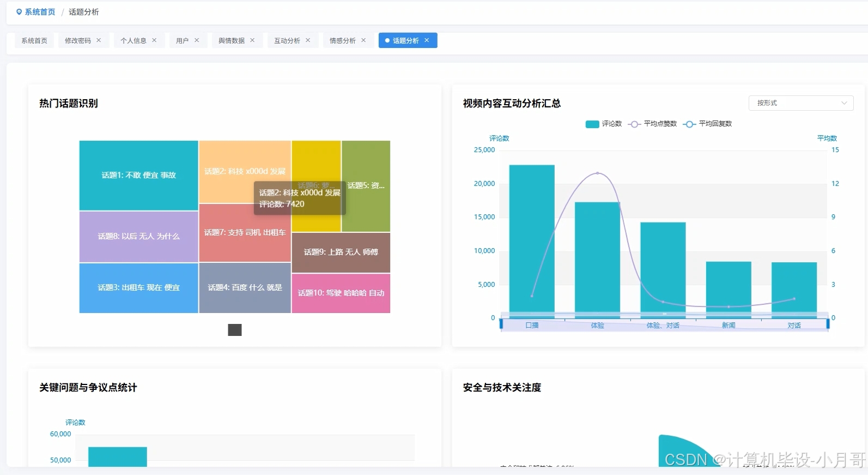Open the 系统首页 breadcrumb link
The width and height of the screenshot is (868, 475).
(x=40, y=12)
